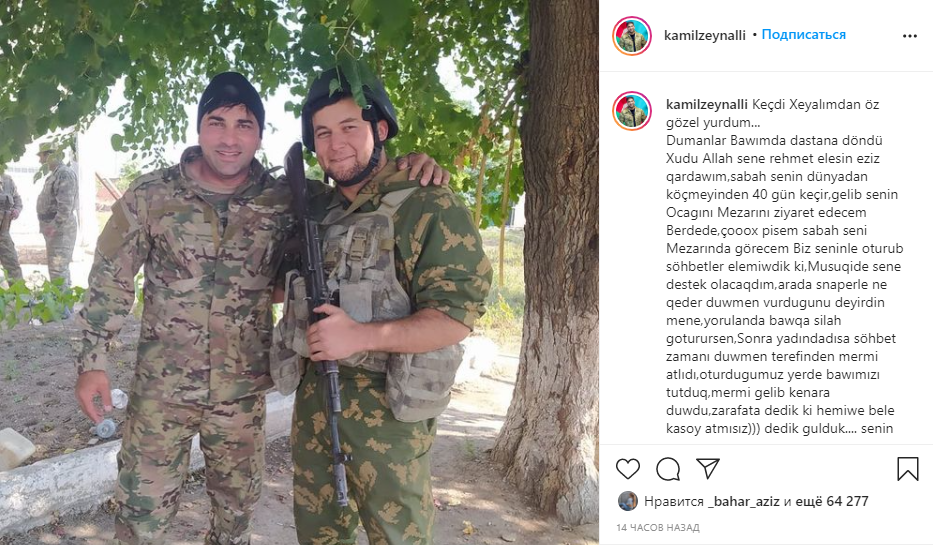Open the 14 ЧАСОВ НАЗАД timestamp link
933x545 pixels.
pyautogui.click(x=658, y=528)
